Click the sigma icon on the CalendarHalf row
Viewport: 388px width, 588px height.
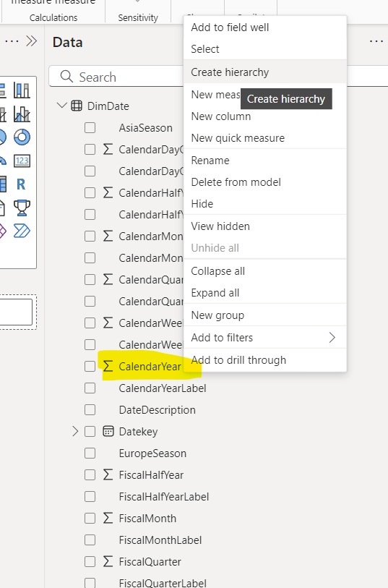108,193
